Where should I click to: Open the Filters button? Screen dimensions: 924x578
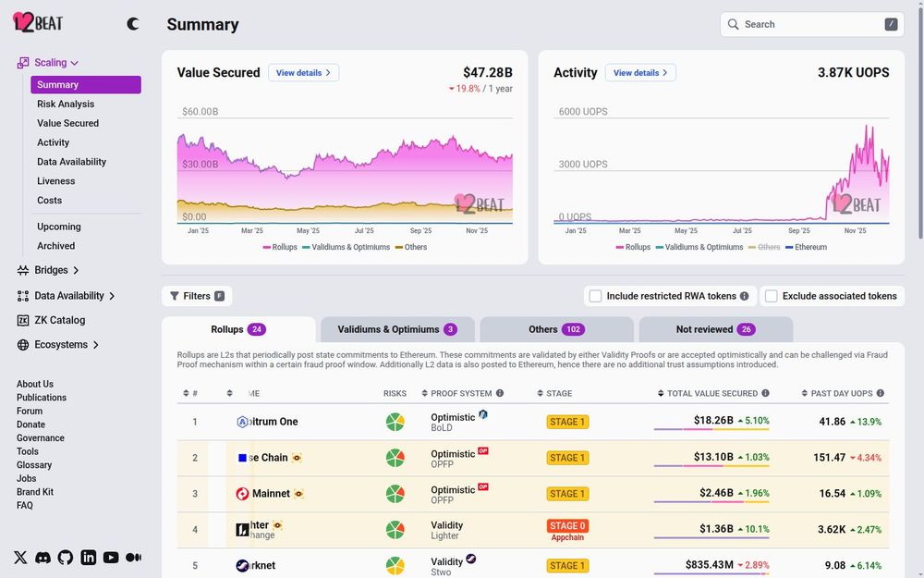click(197, 296)
